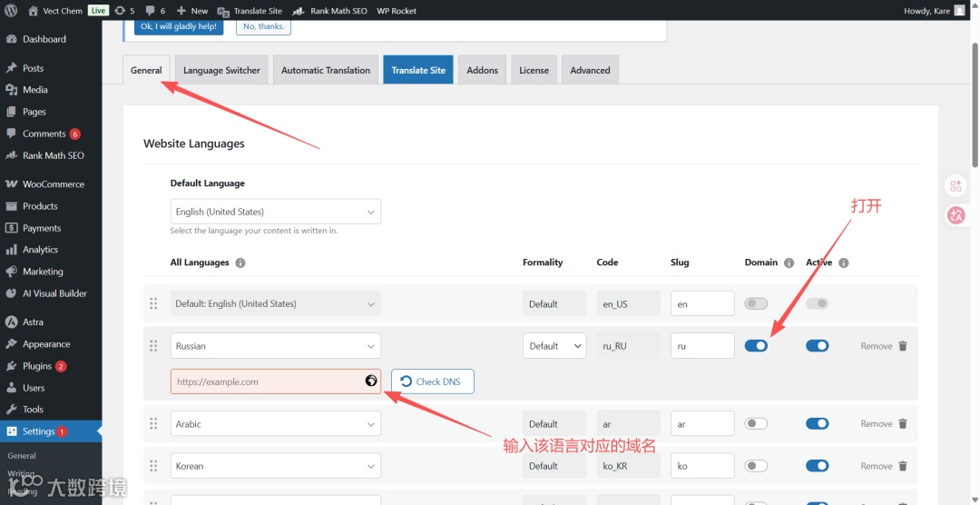Open the Astra sidebar icon

[11, 322]
